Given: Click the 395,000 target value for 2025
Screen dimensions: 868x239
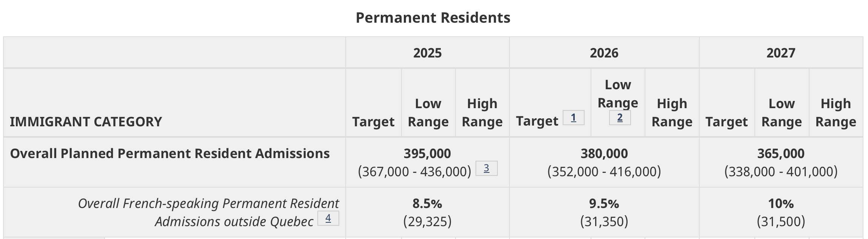Looking at the screenshot, I should point(427,154).
